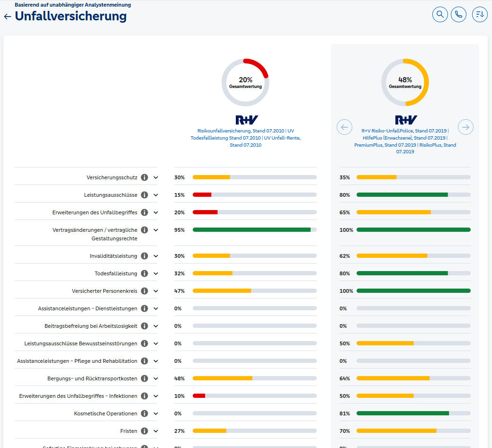Open the search magnifier icon
The image size is (492, 448).
click(x=440, y=15)
